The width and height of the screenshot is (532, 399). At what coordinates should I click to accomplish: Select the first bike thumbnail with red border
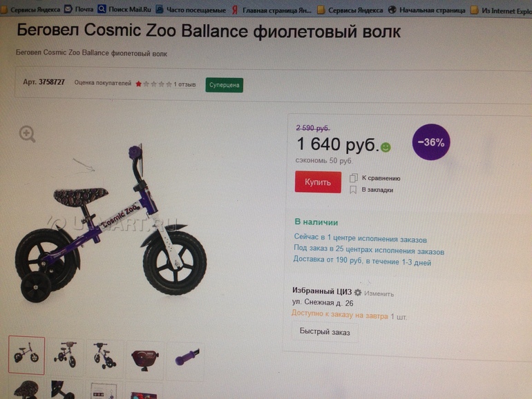click(26, 356)
